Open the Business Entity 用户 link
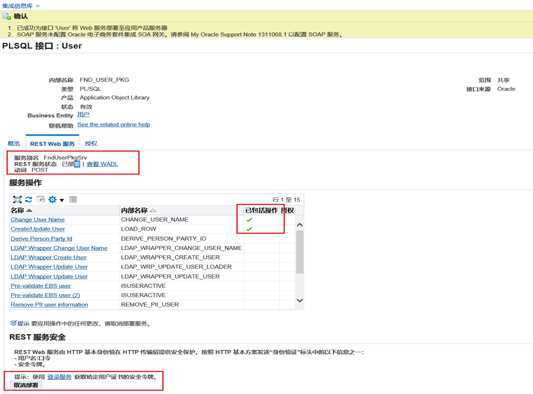This screenshot has width=533, height=394. tap(83, 115)
